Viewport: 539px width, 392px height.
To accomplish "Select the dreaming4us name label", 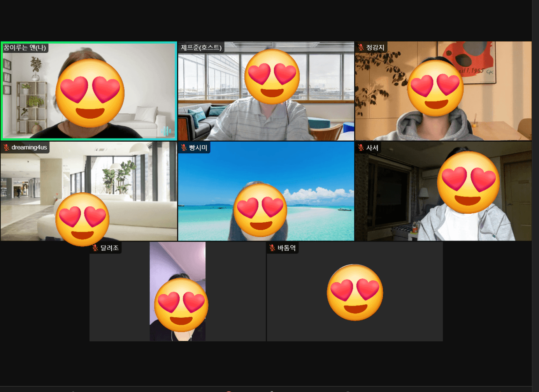I will tap(29, 148).
